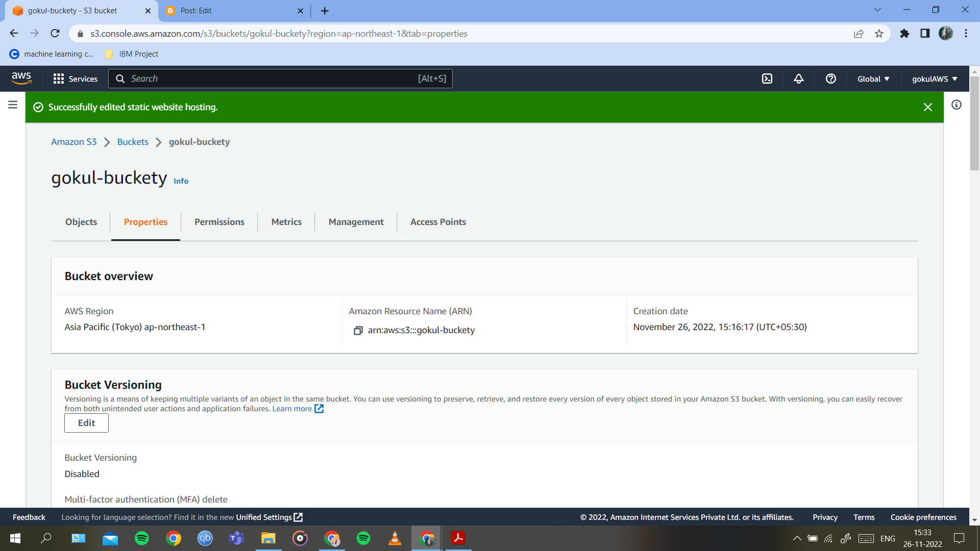This screenshot has height=551, width=980.
Task: Open the info panel icon at right
Action: click(x=956, y=105)
